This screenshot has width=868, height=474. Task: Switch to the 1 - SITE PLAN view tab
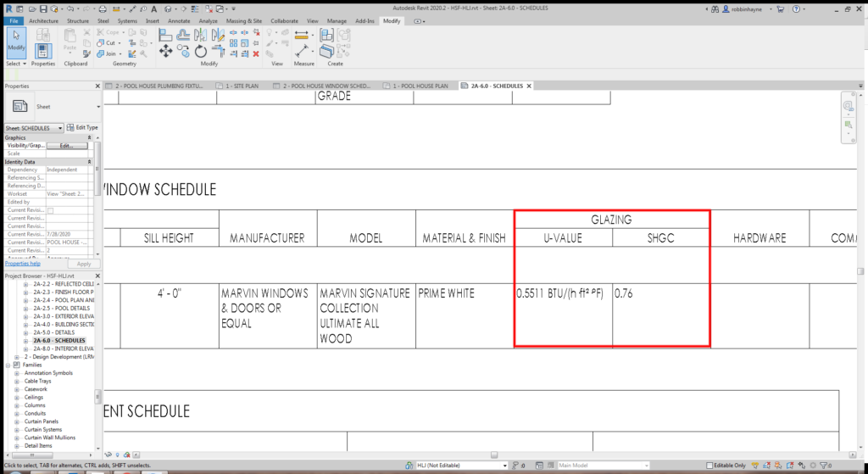click(242, 86)
